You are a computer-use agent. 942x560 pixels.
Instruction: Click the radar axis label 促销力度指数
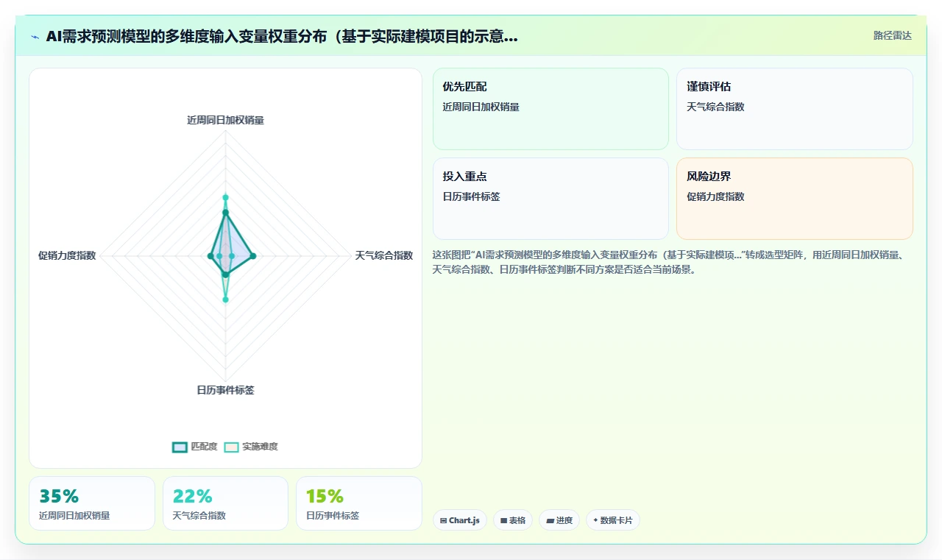click(x=67, y=255)
